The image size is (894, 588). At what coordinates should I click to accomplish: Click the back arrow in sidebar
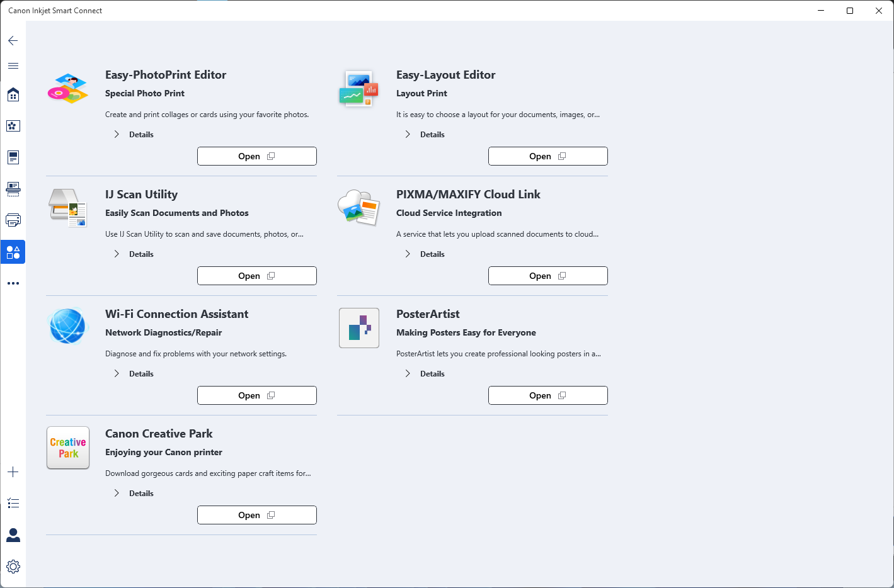pyautogui.click(x=13, y=40)
